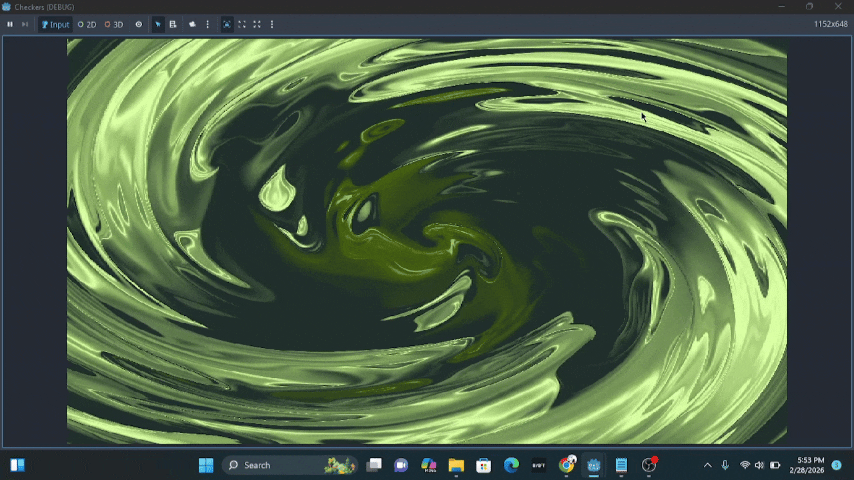Switch to Google Chrome
The image size is (854, 480).
click(x=566, y=465)
